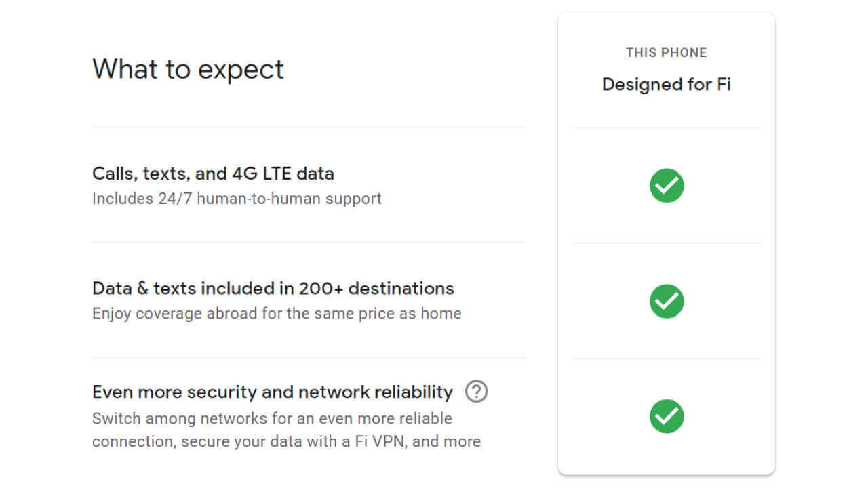
Task: Click the "Switch among networks" description line
Action: pos(272,418)
